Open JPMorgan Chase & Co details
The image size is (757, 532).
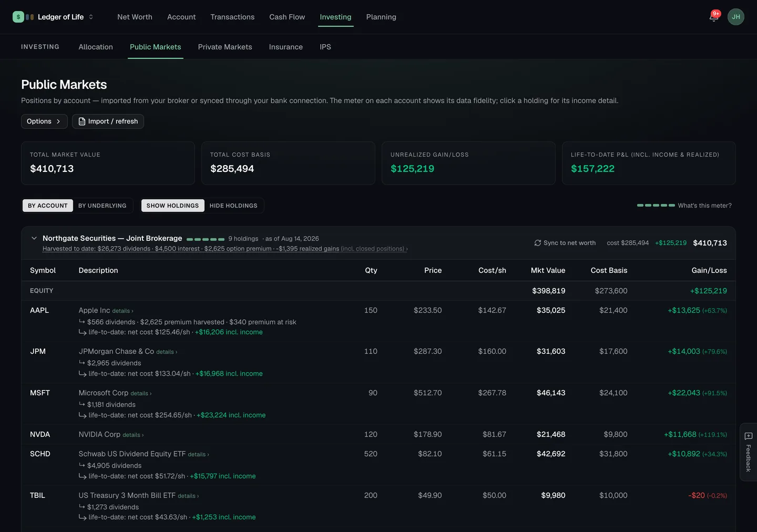tap(167, 352)
